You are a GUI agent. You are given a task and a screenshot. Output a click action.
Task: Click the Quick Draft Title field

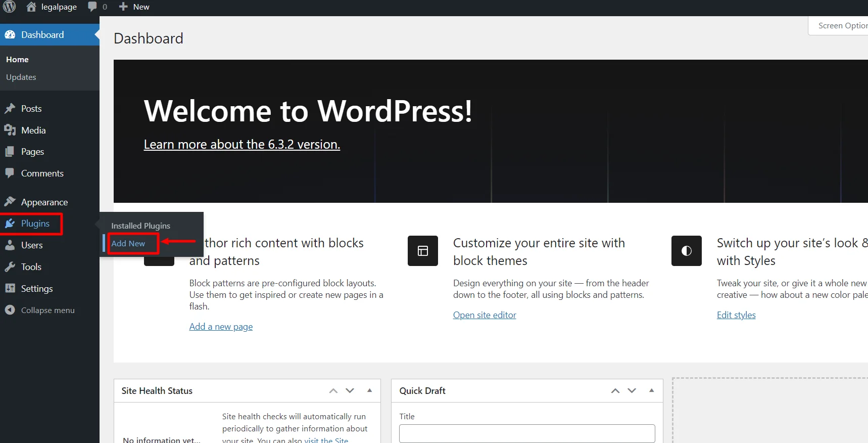(526, 433)
